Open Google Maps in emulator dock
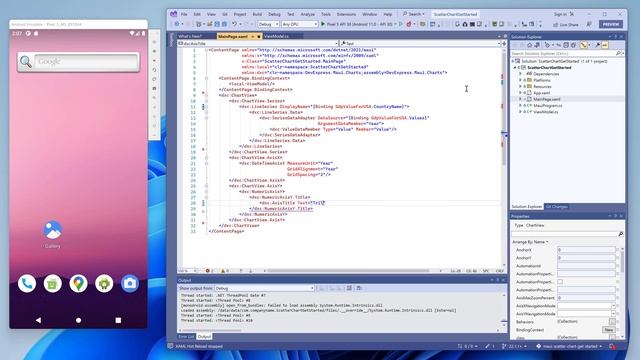 [78, 283]
